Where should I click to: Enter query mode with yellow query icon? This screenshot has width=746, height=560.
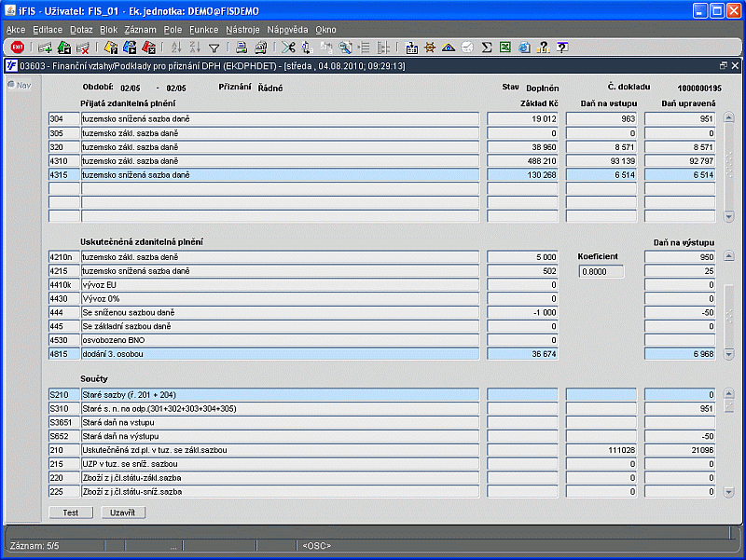[x=111, y=48]
